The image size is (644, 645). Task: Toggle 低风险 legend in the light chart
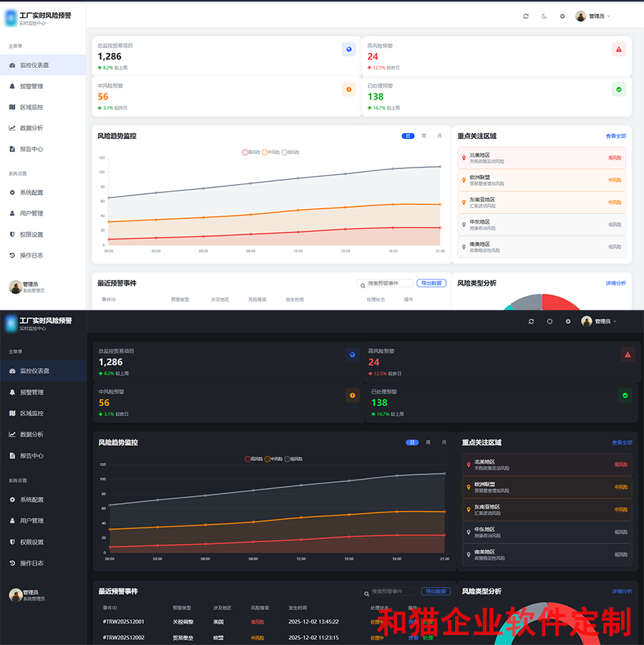[291, 152]
